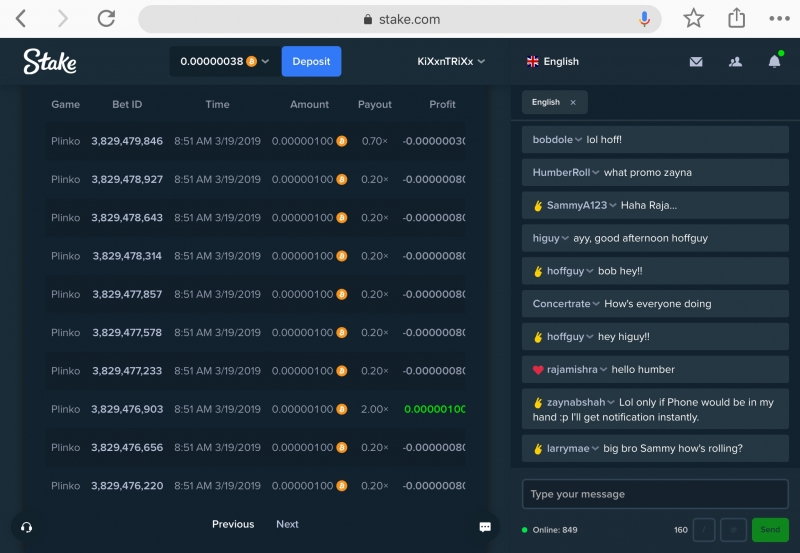Expand Concertrate user menu in chat
Viewport: 800px width, 553px height.
click(596, 304)
